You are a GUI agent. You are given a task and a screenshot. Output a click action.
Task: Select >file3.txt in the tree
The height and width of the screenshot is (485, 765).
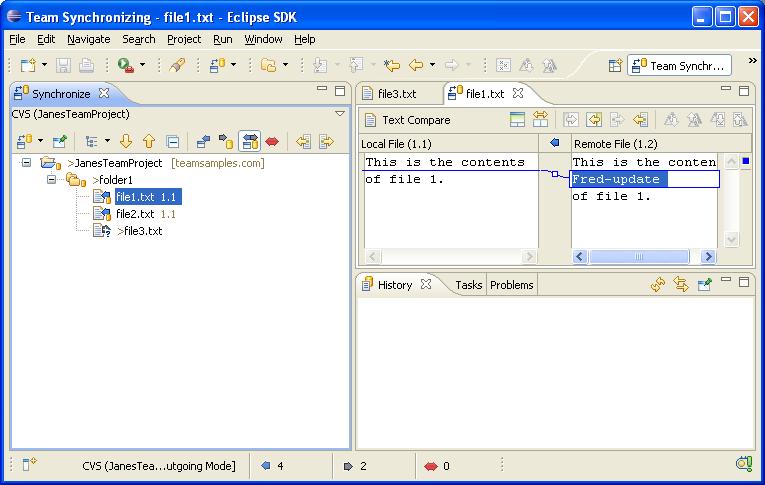(140, 231)
